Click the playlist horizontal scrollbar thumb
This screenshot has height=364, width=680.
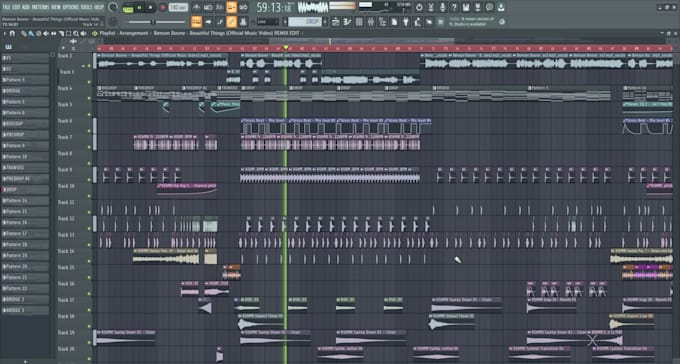click(x=362, y=41)
